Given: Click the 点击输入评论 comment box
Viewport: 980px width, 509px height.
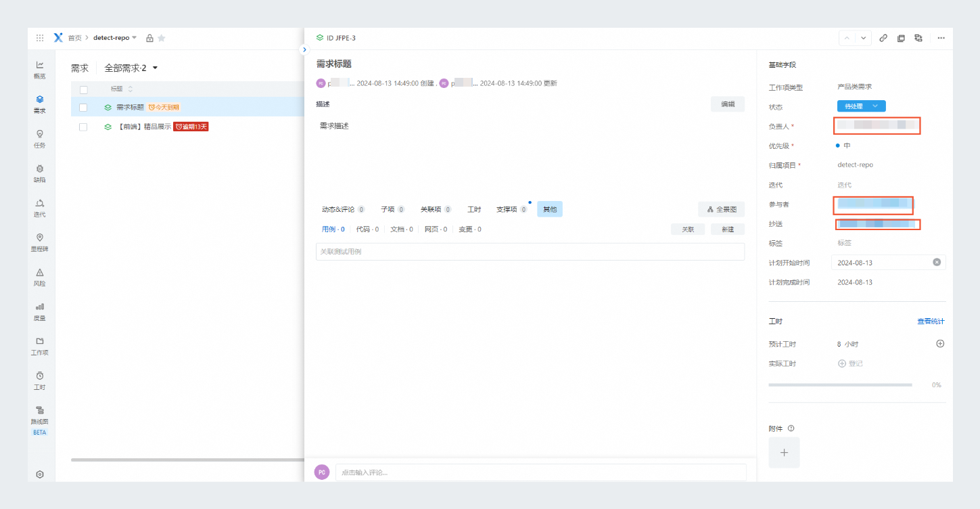Looking at the screenshot, I should pos(541,472).
